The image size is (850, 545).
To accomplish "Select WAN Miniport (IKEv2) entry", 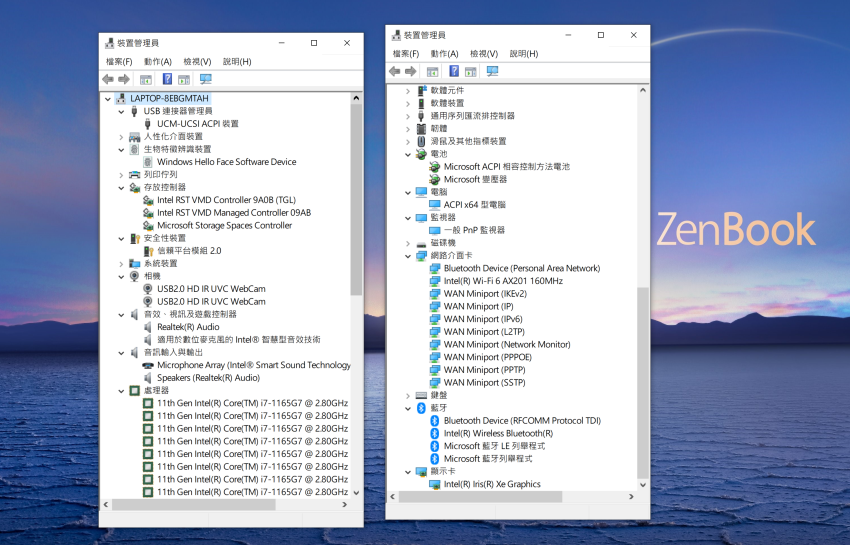I will click(485, 293).
